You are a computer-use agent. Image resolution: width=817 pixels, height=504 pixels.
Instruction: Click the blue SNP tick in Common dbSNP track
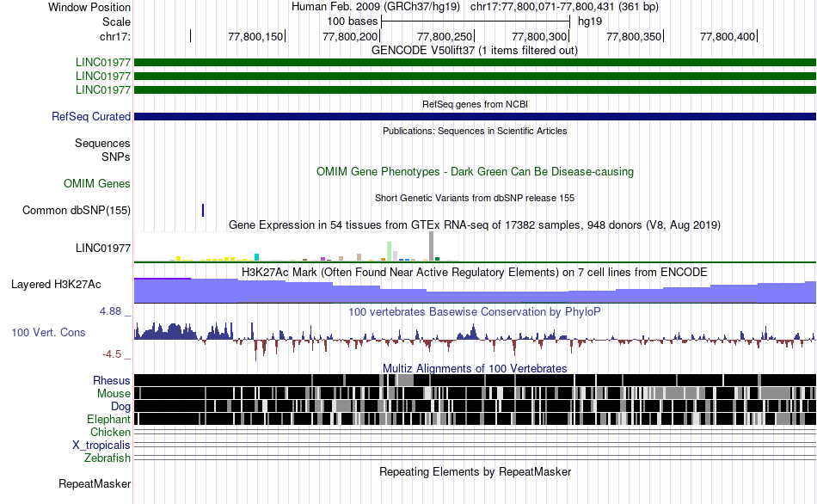(x=203, y=210)
